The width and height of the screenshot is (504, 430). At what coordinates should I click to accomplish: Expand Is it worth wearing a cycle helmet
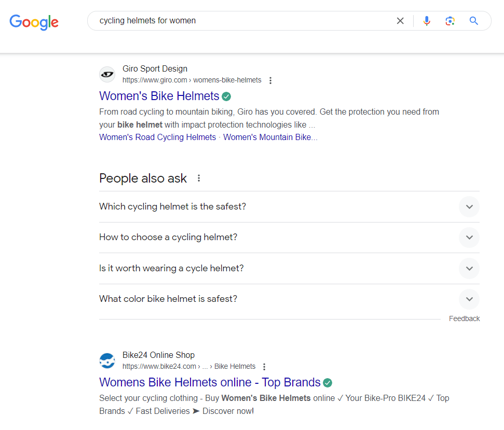click(x=289, y=268)
